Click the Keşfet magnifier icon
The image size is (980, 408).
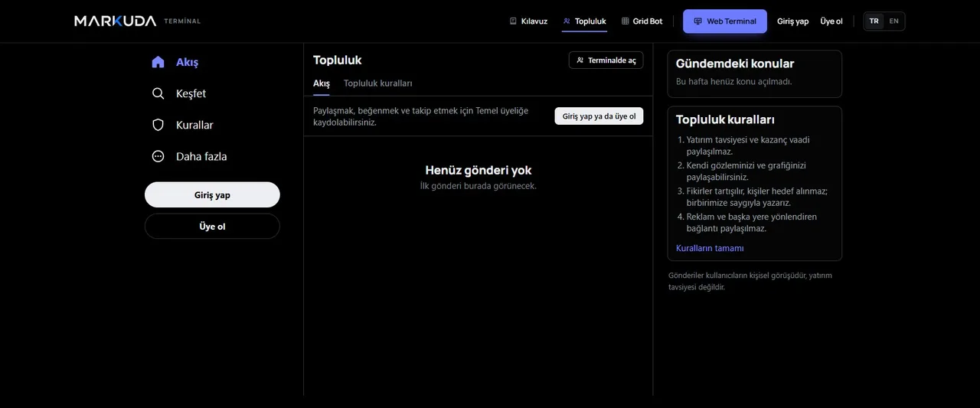(158, 93)
